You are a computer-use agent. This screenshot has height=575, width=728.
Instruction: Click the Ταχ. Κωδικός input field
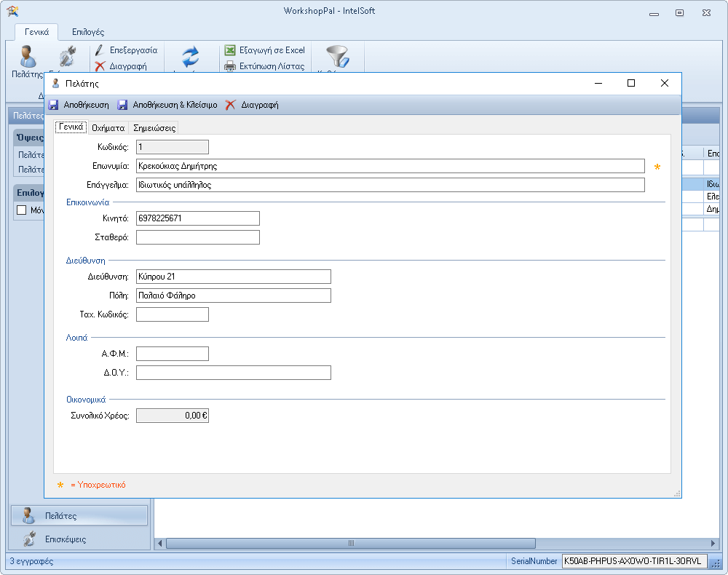pyautogui.click(x=172, y=314)
